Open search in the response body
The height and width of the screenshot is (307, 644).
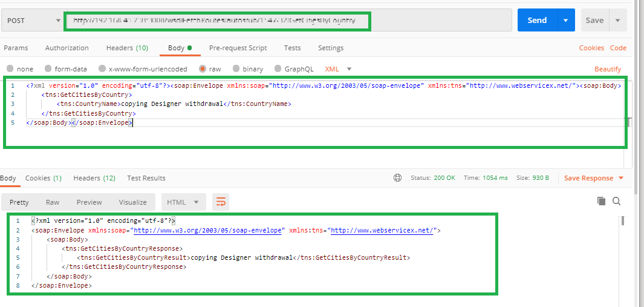[616, 201]
